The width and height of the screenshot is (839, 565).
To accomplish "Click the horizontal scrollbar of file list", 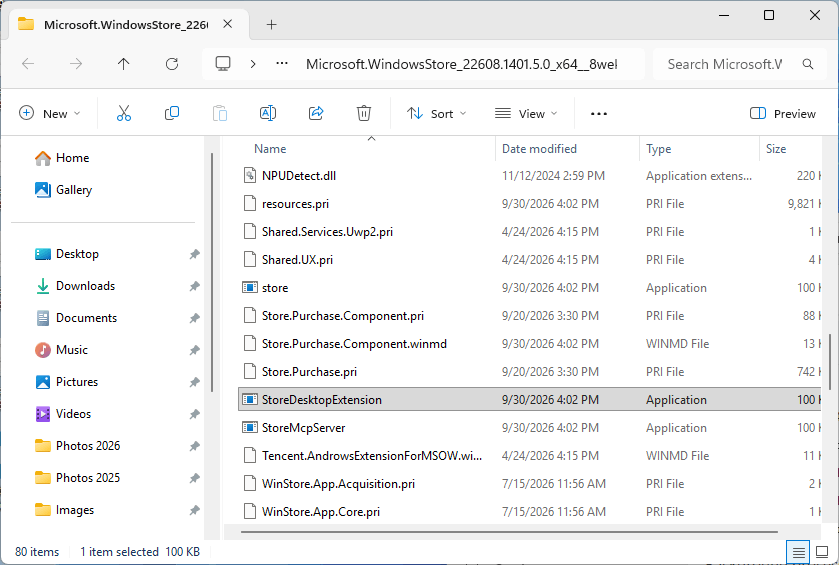I will click(x=509, y=532).
